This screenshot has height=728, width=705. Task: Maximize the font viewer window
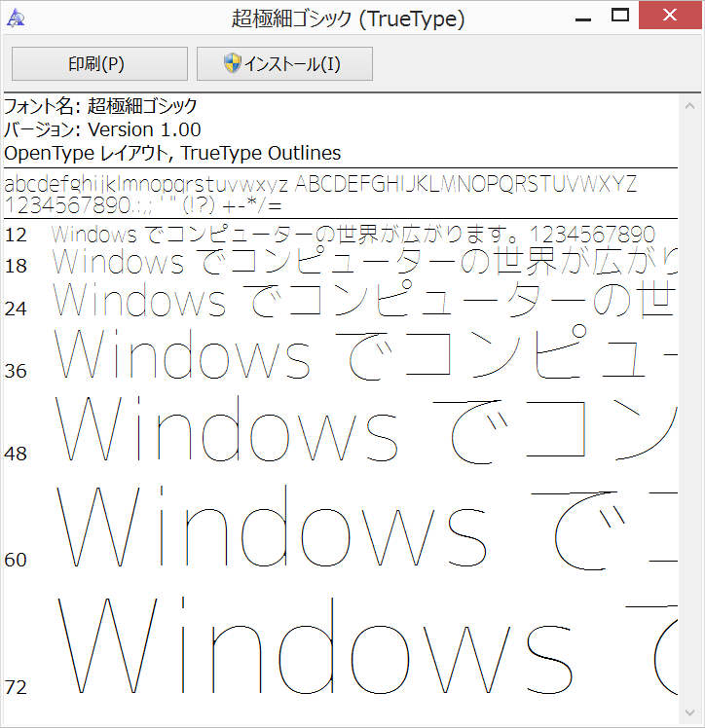[x=619, y=17]
